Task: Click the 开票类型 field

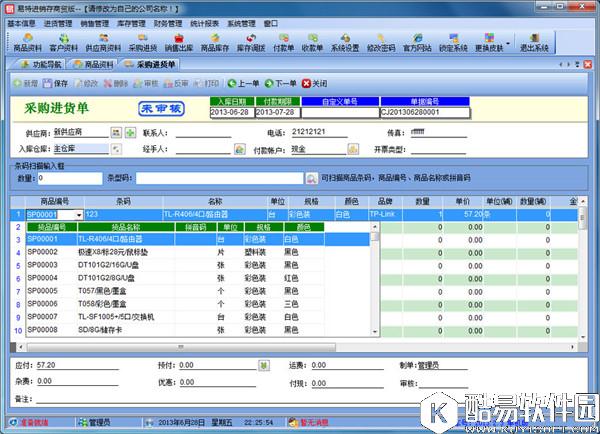Action: (439, 149)
